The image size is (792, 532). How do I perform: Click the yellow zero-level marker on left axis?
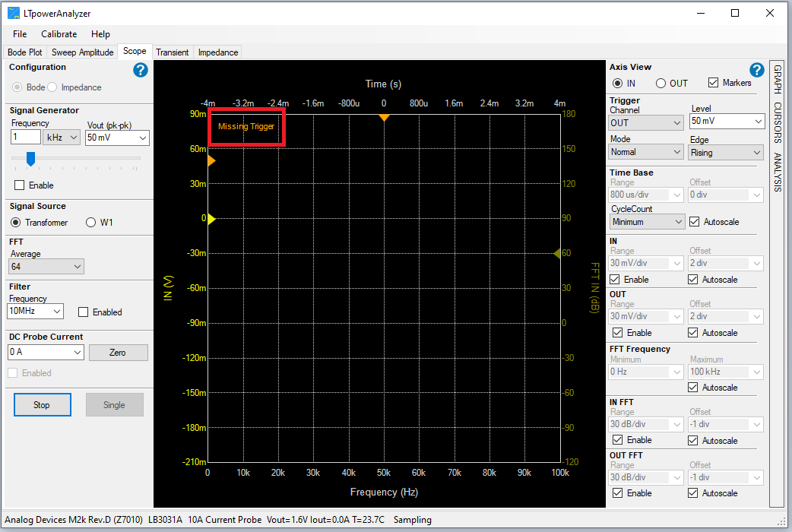pyautogui.click(x=211, y=219)
